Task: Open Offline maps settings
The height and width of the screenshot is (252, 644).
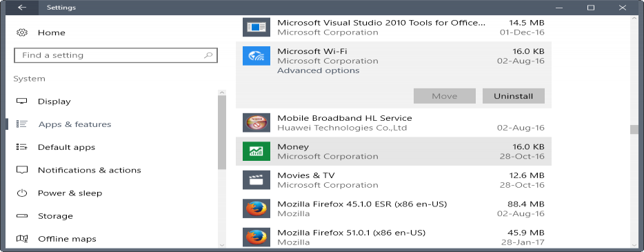Action: 67,239
